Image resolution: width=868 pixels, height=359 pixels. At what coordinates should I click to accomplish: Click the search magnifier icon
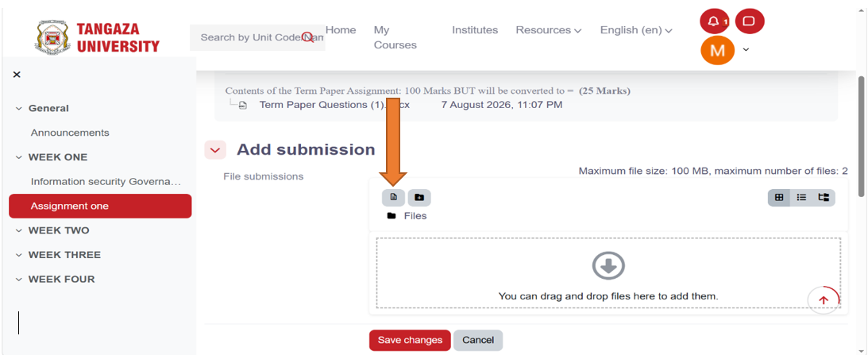(x=307, y=37)
